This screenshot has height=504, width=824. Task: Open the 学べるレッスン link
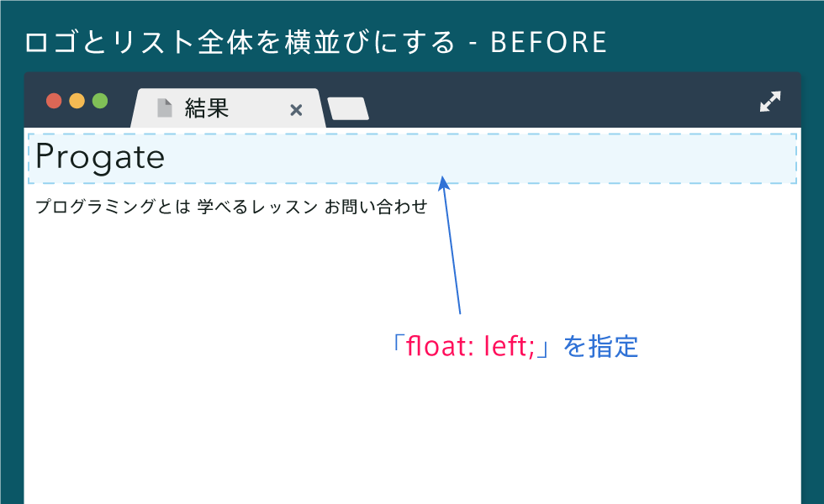257,207
